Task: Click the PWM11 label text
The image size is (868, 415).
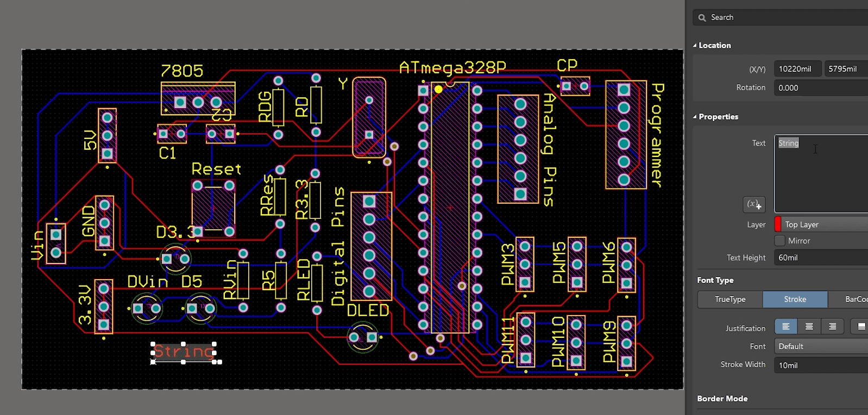Action: tap(507, 341)
